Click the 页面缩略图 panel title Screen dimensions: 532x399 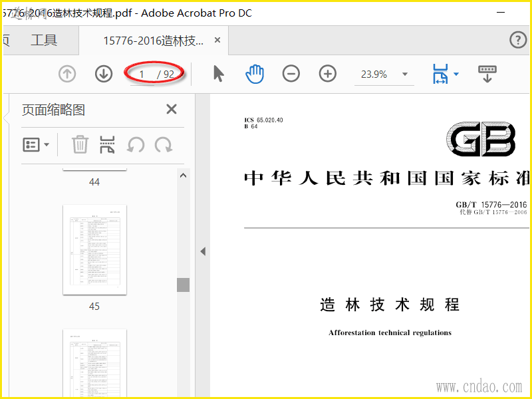pos(53,110)
